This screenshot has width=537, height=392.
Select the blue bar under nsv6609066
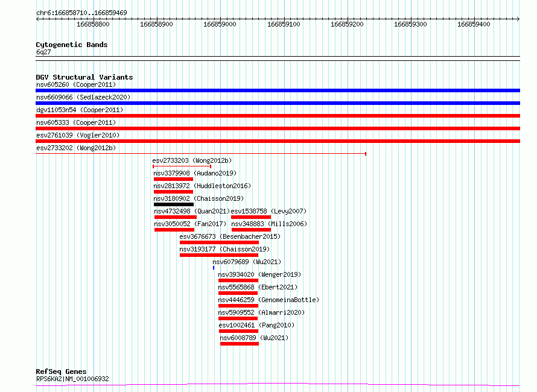[278, 103]
